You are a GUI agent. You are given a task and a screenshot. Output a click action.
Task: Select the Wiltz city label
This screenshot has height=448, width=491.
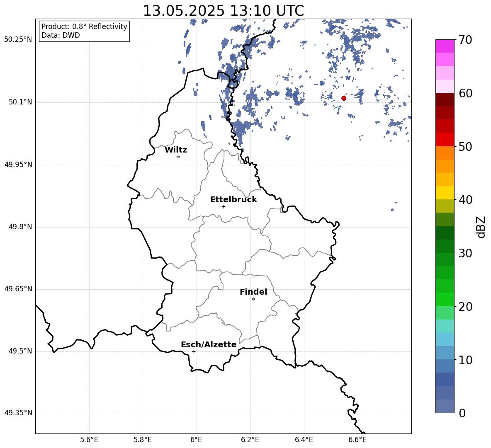tap(176, 150)
